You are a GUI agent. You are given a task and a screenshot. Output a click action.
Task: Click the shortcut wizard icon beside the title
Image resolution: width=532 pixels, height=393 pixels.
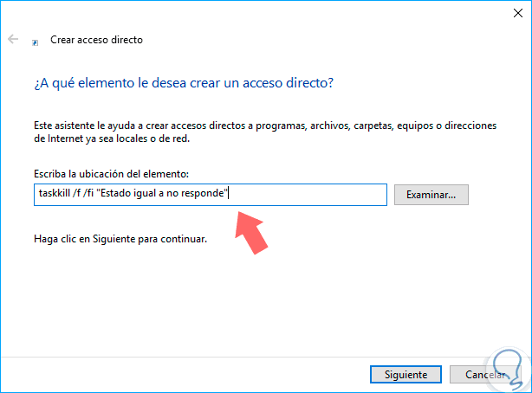click(35, 41)
